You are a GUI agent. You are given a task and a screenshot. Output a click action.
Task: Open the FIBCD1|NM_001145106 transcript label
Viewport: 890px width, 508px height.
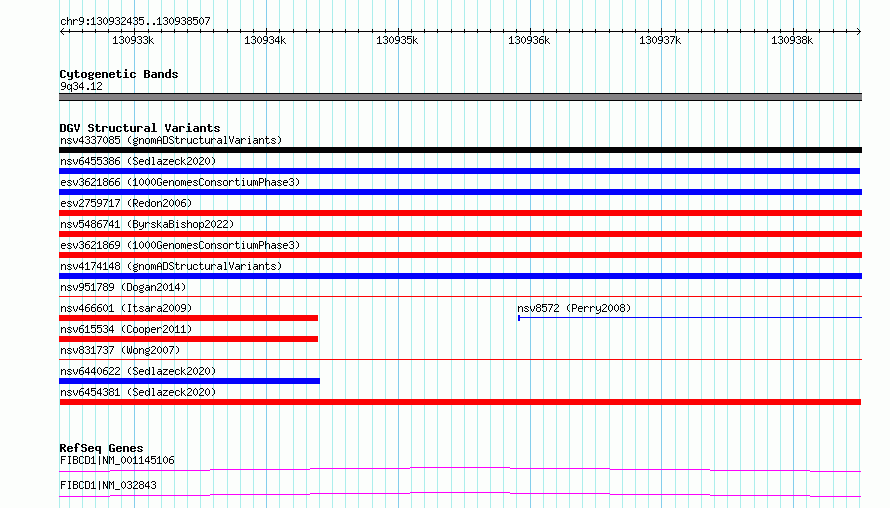[117, 460]
